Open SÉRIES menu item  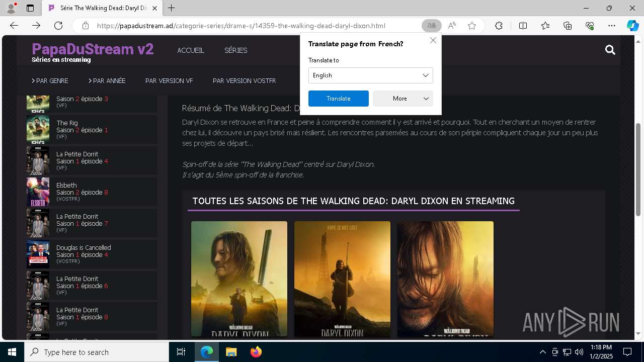pyautogui.click(x=235, y=50)
